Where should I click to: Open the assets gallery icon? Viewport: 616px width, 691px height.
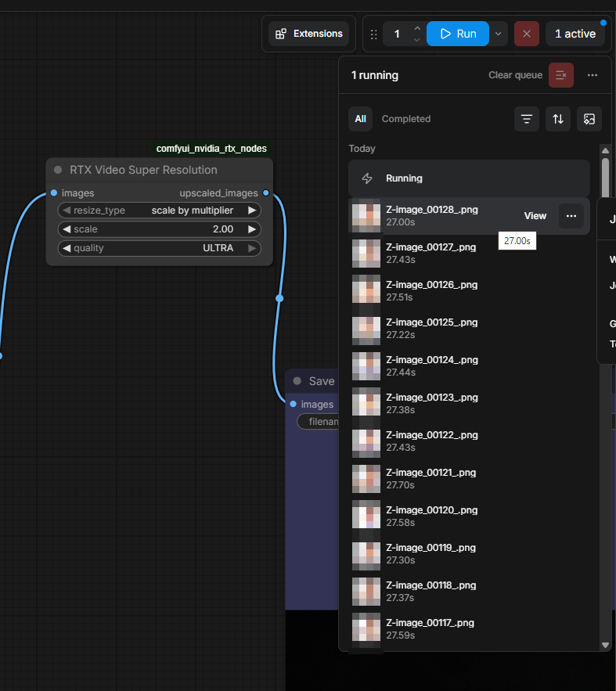tap(589, 118)
